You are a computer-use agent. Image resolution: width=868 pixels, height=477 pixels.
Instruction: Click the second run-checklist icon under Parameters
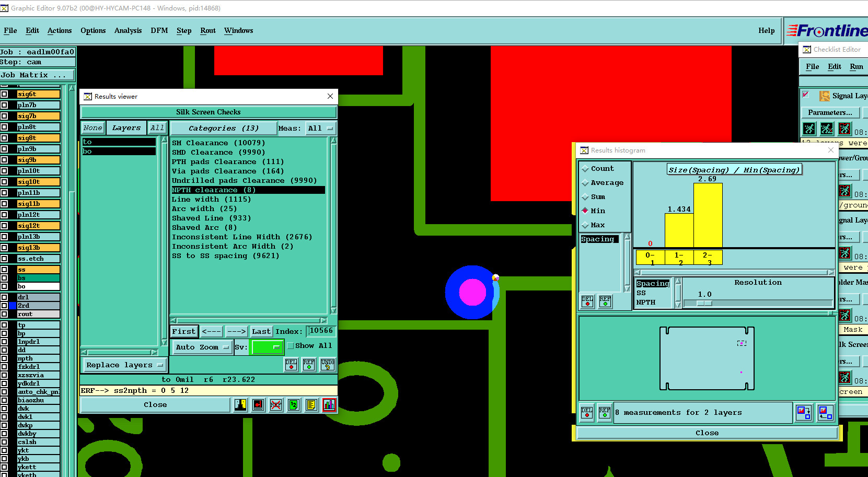[x=827, y=129]
